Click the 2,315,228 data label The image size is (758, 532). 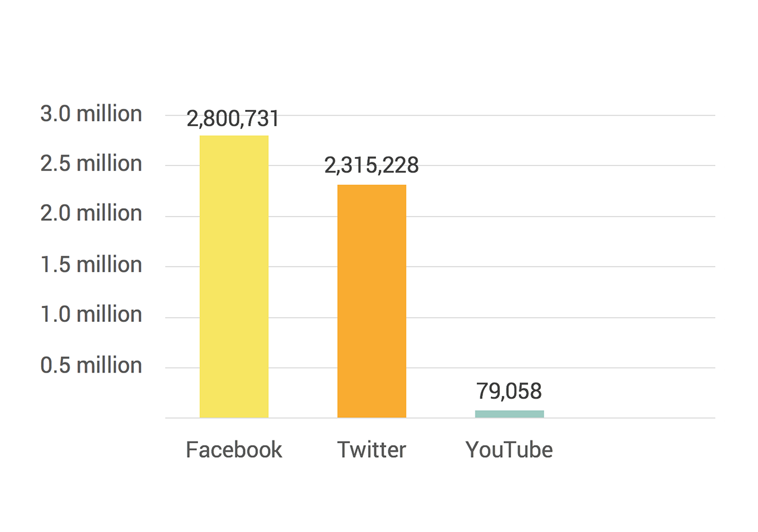(371, 165)
